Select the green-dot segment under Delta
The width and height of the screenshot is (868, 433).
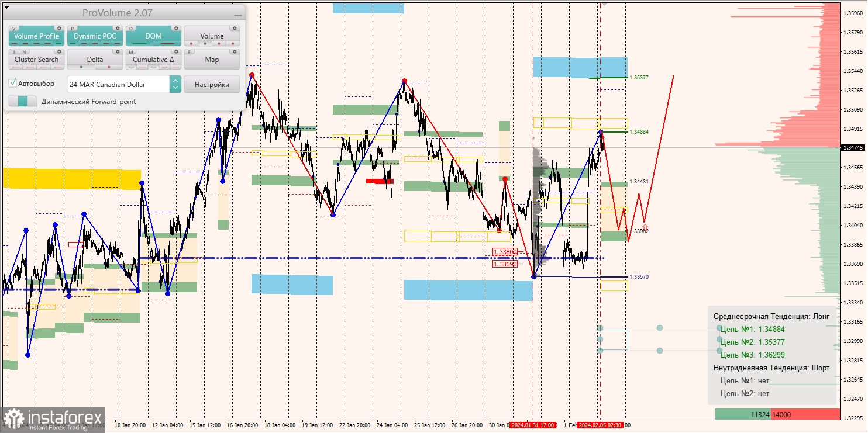[81, 67]
